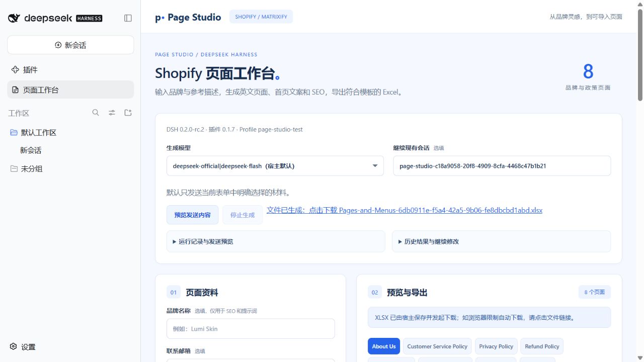Expand 历史结果与继续修改 section
This screenshot has height=362, width=644.
point(501,241)
